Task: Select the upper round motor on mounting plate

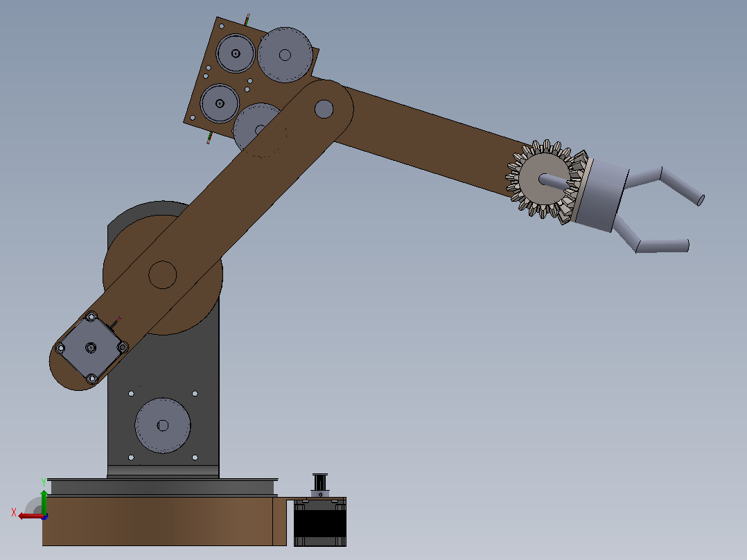Action: pos(236,53)
